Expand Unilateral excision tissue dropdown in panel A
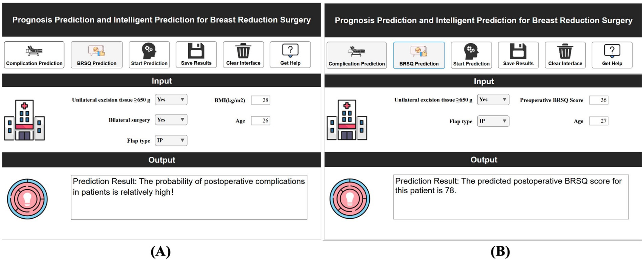Screen dimensions: 644x261 [171, 100]
